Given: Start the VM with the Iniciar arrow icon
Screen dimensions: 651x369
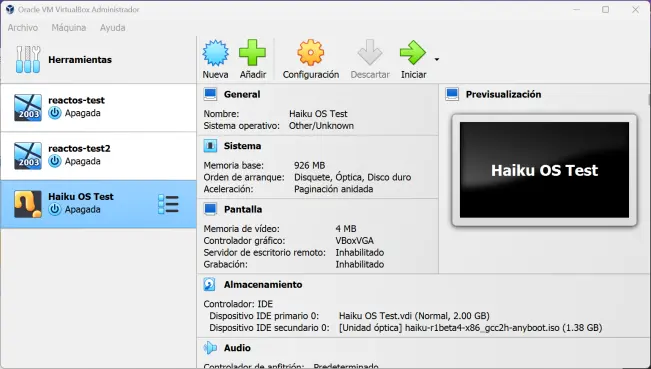Looking at the screenshot, I should point(413,52).
